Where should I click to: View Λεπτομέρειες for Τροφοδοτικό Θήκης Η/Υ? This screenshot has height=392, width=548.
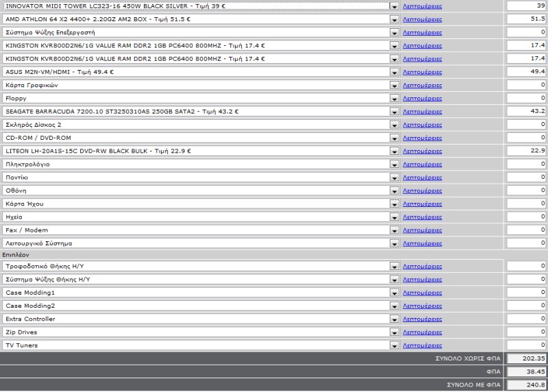(422, 267)
